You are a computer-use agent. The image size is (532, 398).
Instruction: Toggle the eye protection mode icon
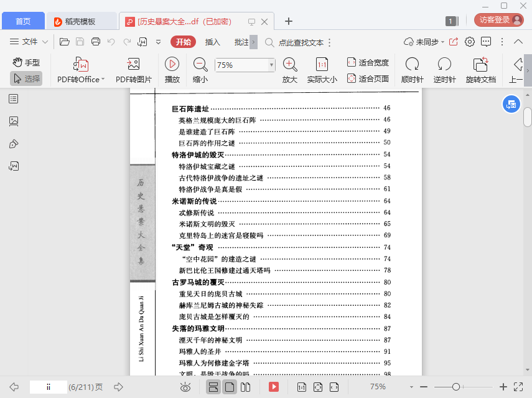(185, 387)
